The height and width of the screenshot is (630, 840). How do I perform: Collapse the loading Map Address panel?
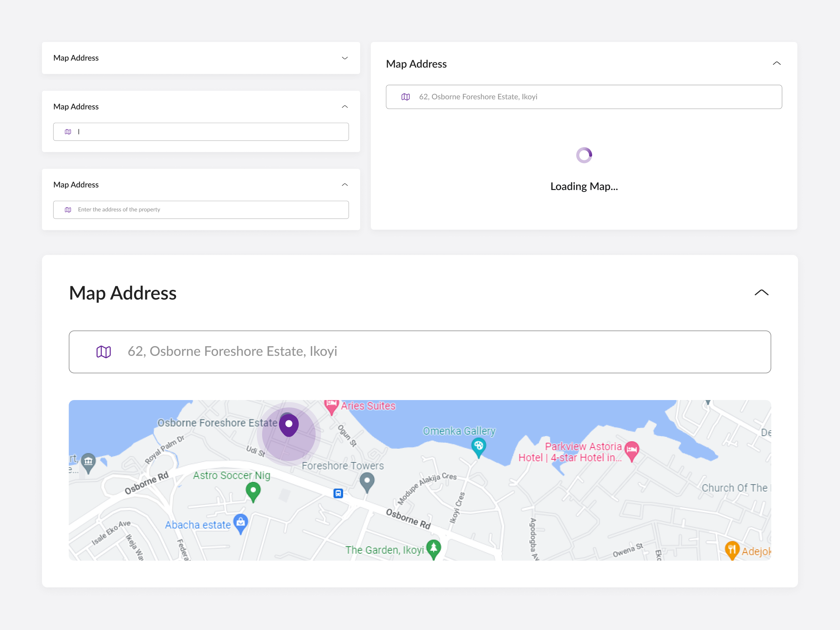777,63
